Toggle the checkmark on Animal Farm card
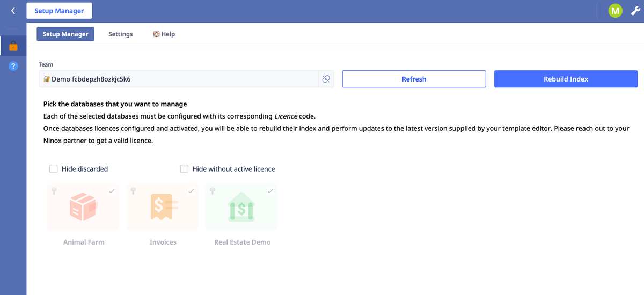644x295 pixels. click(112, 191)
